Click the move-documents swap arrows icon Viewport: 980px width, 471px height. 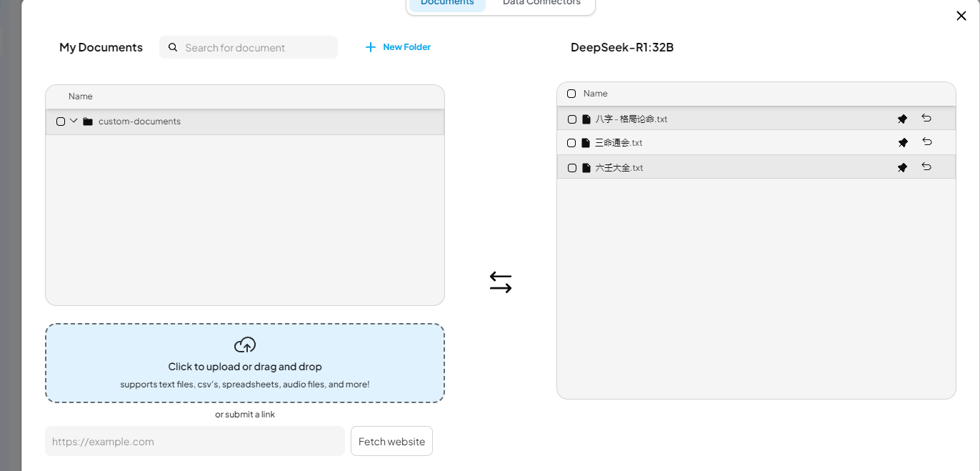501,282
